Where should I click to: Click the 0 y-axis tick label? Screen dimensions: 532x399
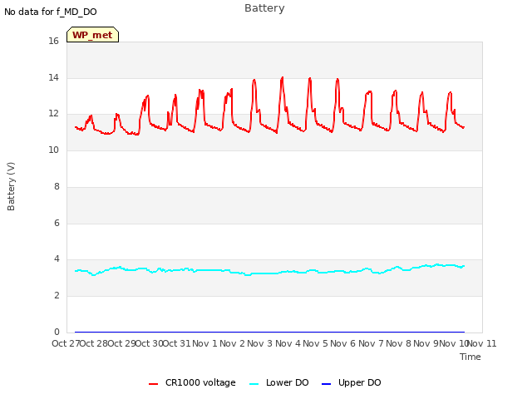pos(57,332)
